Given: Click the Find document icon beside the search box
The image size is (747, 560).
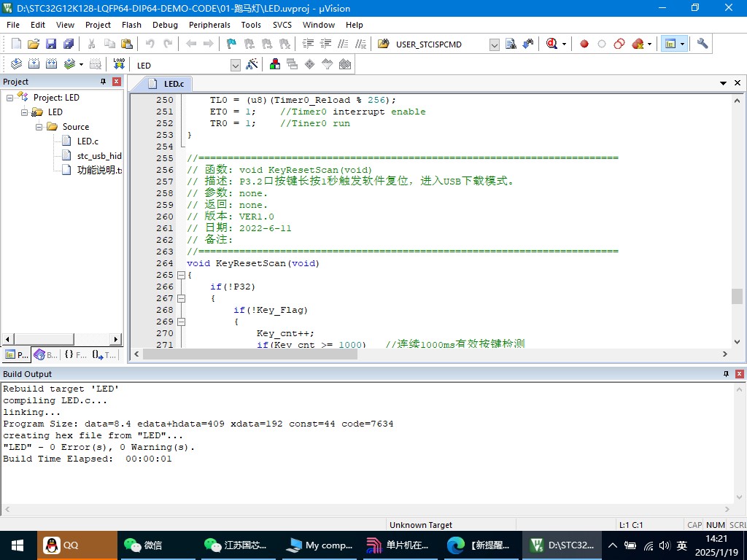Looking at the screenshot, I should coord(511,44).
